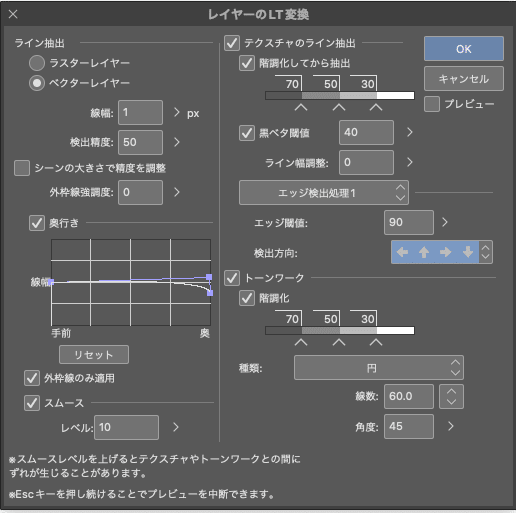The width and height of the screenshot is (516, 513).
Task: Click the texture gradation tone bar
Action: point(340,96)
